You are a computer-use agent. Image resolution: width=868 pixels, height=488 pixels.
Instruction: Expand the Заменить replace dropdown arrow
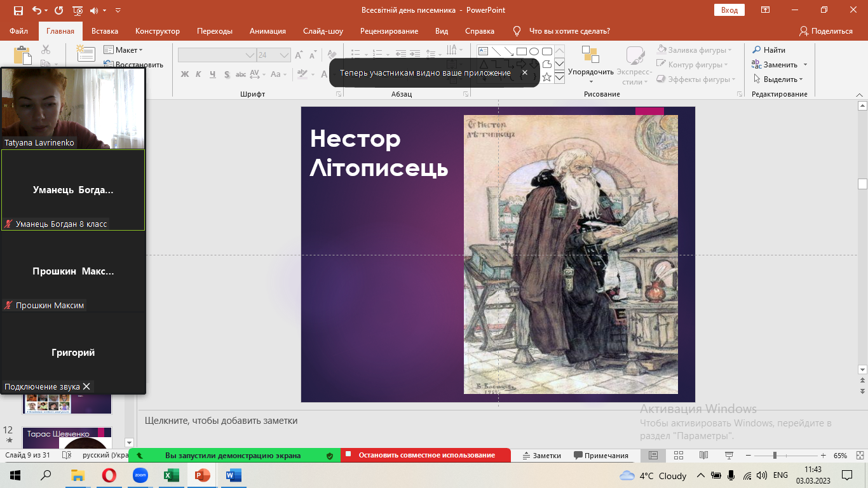coord(805,65)
